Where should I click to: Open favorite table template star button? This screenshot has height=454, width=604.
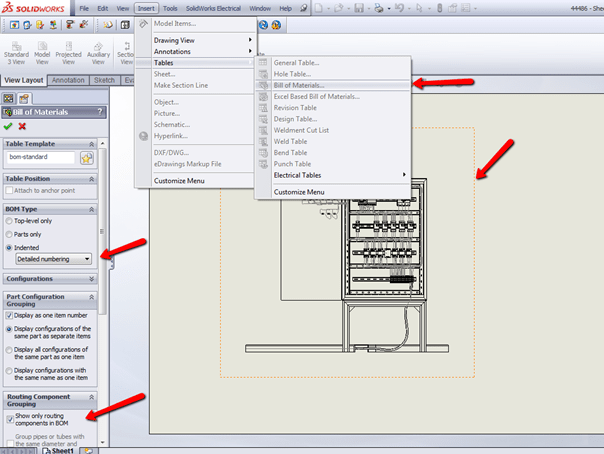click(x=87, y=158)
